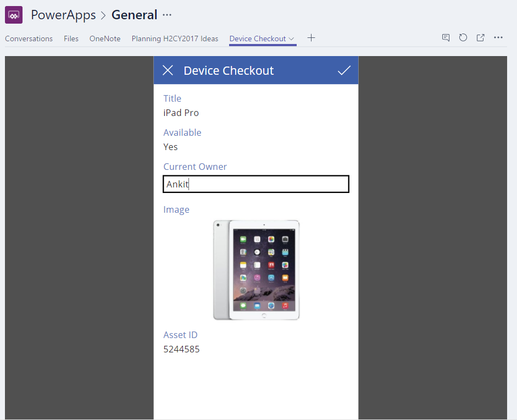Cancel the form with X icon

click(x=168, y=70)
